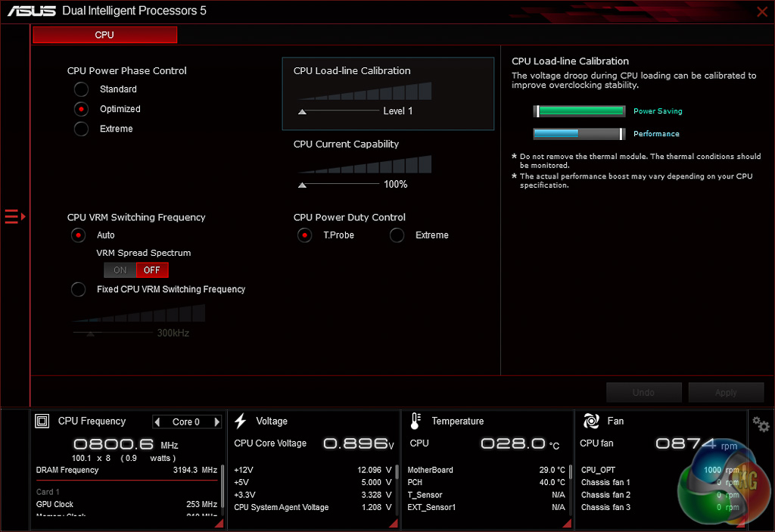Select next core with right arrow

[216, 422]
